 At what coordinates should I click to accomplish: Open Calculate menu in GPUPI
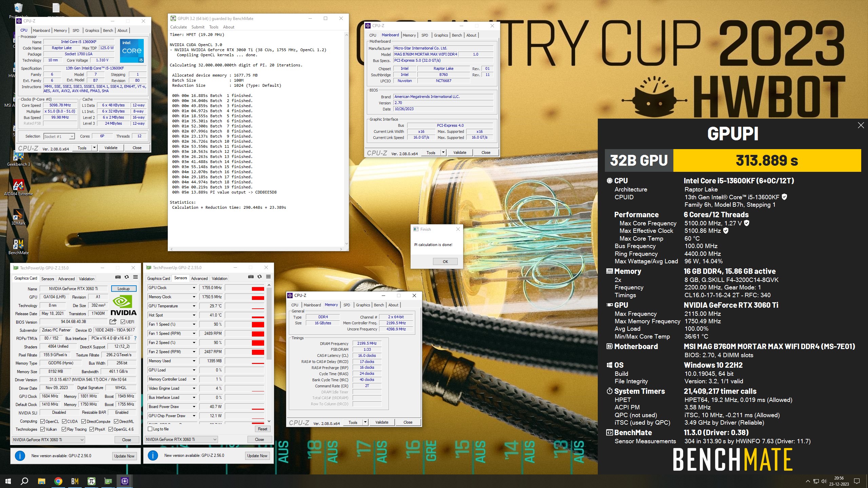click(x=178, y=27)
